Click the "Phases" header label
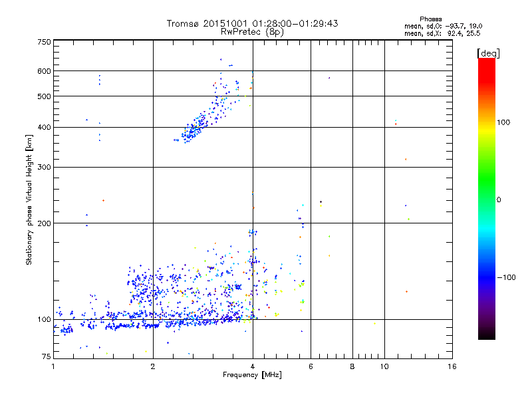Image resolution: width=532 pixels, height=399 pixels. pos(430,19)
